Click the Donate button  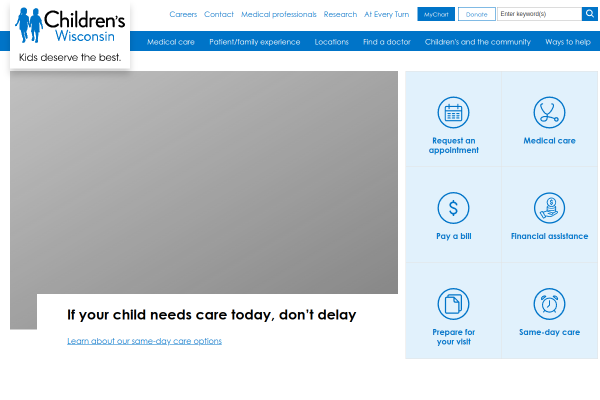(476, 14)
